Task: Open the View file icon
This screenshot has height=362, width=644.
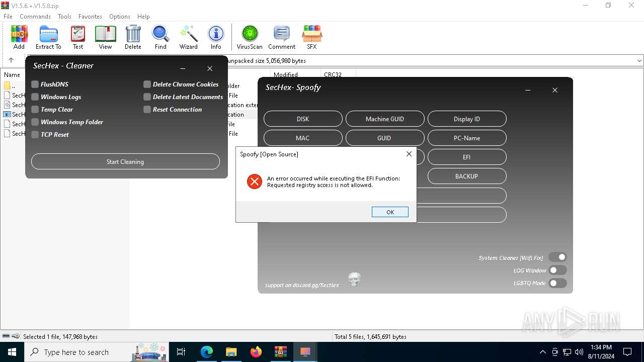Action: tap(105, 38)
